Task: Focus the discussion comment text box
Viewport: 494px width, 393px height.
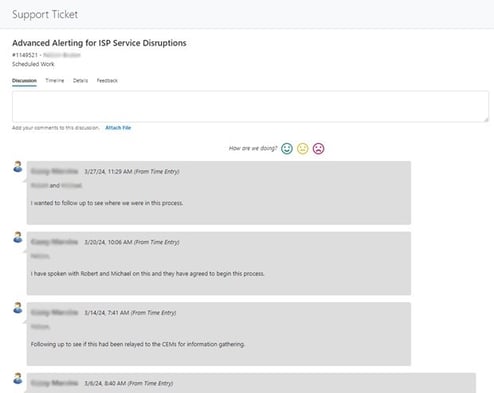Action: coord(250,106)
